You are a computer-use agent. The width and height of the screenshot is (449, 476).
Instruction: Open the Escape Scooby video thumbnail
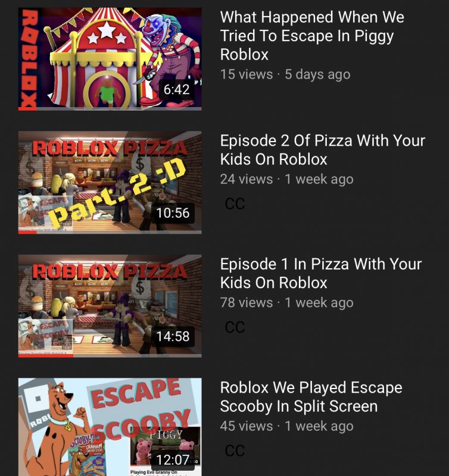(x=110, y=427)
